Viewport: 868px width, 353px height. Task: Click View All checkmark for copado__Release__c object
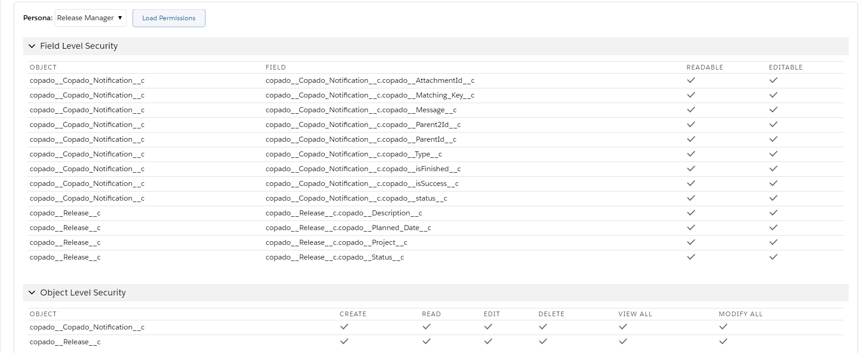point(623,341)
